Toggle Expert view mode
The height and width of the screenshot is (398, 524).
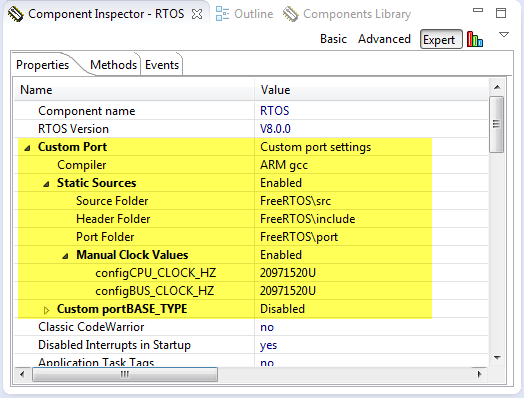tap(441, 39)
